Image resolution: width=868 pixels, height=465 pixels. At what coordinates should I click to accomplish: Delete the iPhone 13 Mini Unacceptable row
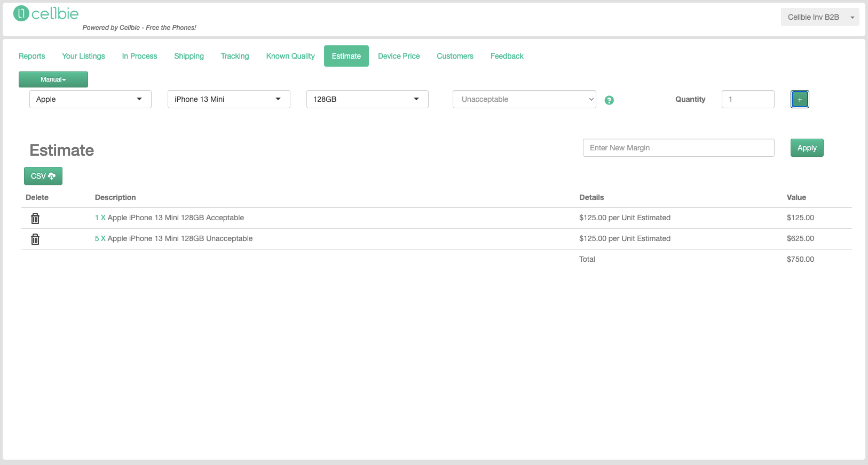(x=35, y=239)
